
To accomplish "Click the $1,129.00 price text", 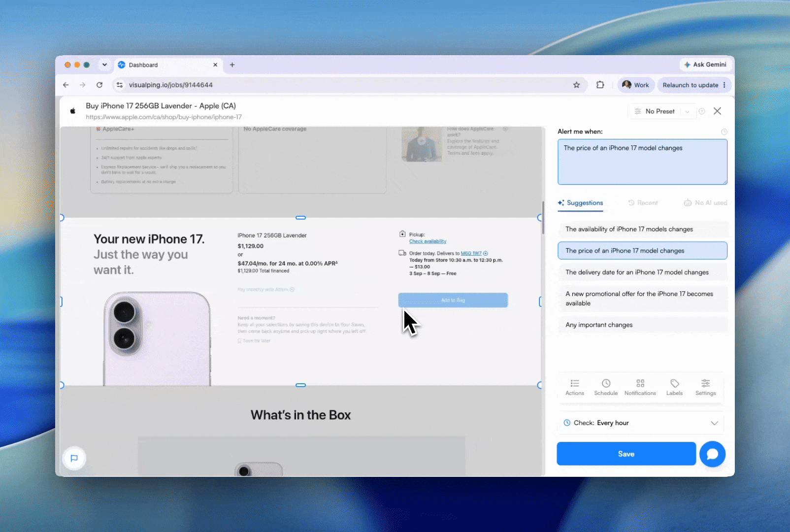I will pos(250,246).
